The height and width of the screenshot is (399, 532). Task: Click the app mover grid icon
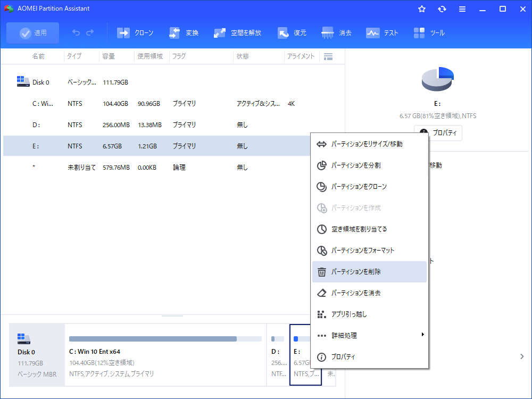pyautogui.click(x=322, y=314)
